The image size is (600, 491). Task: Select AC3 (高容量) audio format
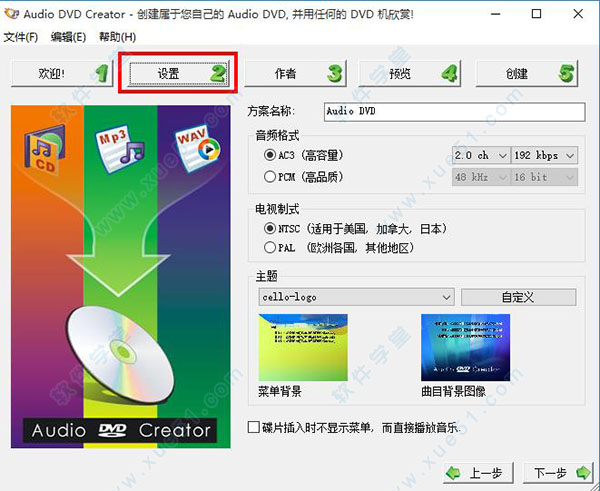coord(270,156)
